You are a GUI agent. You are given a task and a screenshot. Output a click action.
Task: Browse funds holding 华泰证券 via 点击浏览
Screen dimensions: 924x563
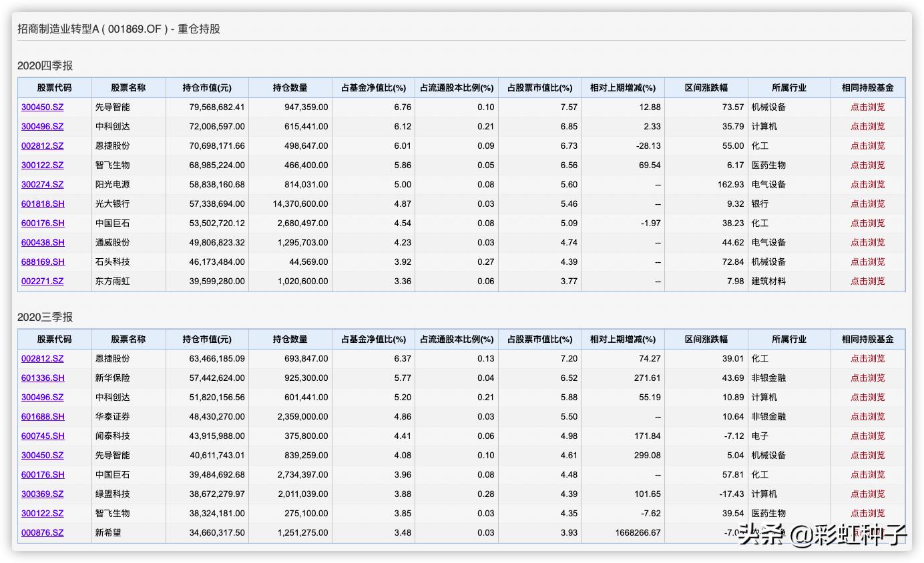pos(867,416)
